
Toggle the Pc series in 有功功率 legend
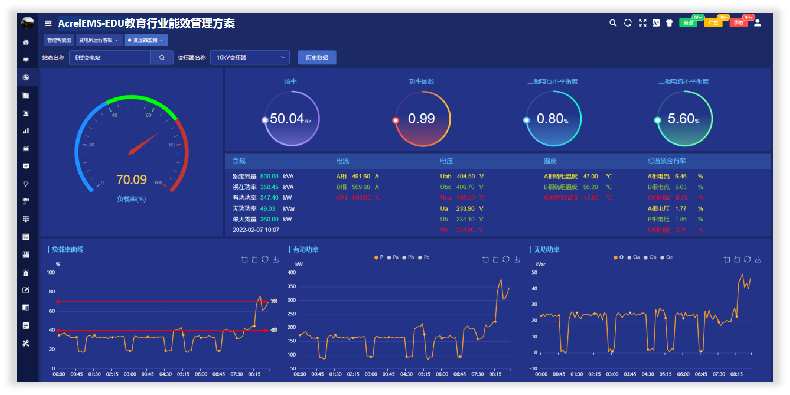coord(423,257)
